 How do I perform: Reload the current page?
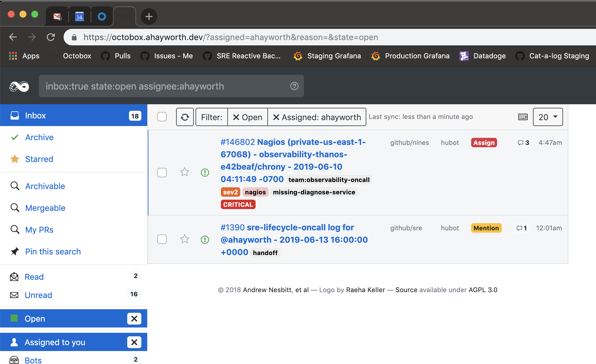point(51,37)
